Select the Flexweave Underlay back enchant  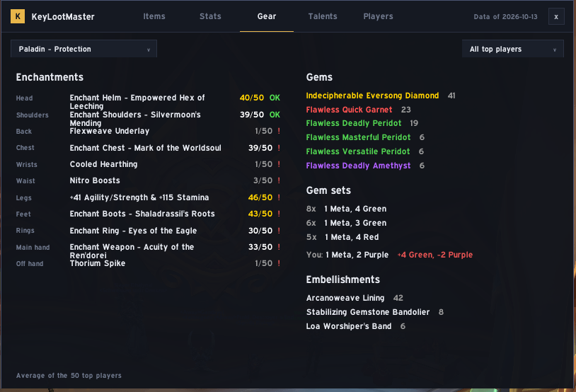[x=110, y=131]
